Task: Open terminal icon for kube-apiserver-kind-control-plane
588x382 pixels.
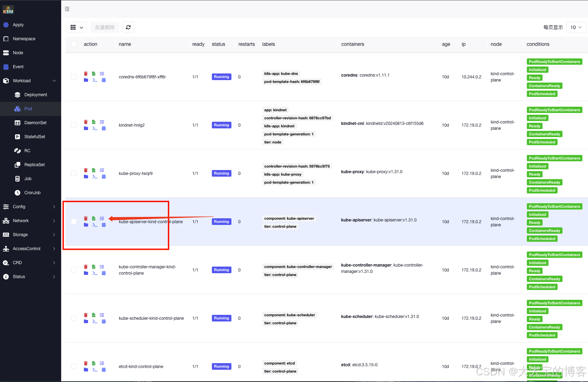Action: tap(95, 225)
